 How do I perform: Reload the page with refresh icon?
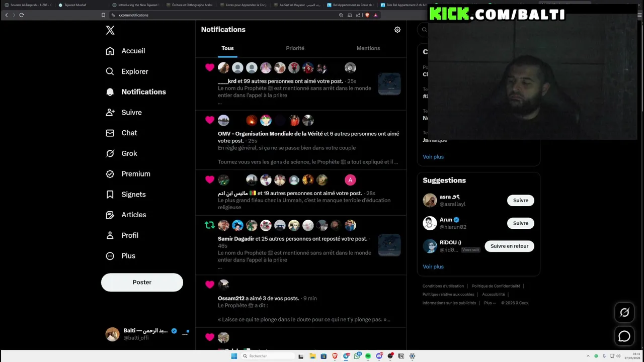point(22,15)
